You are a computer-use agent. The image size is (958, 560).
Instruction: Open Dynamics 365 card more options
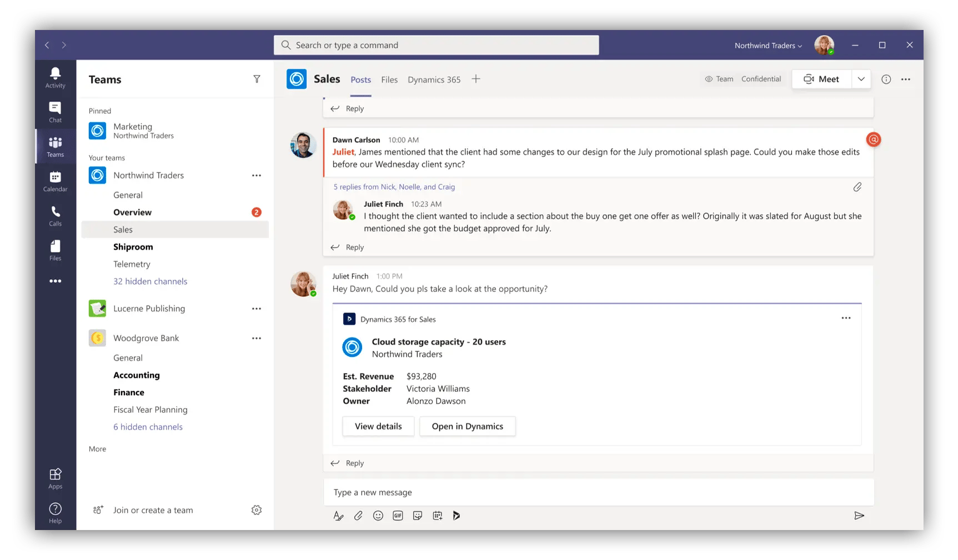(x=846, y=318)
